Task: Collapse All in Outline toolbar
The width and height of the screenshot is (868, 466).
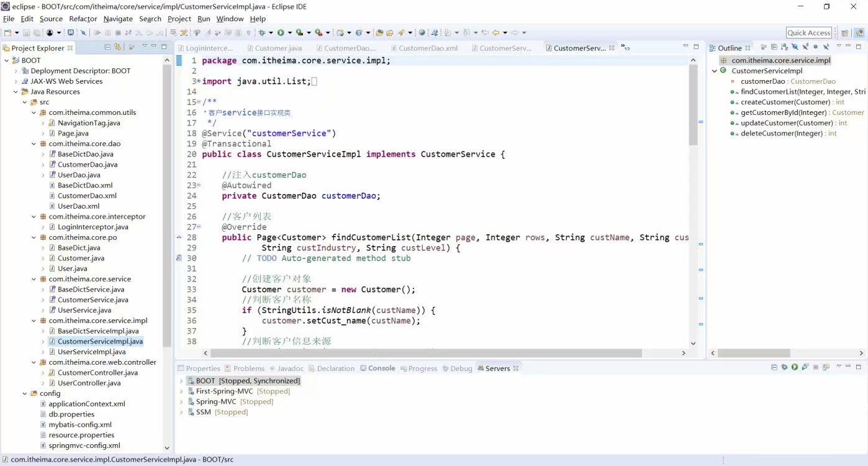Action: pos(774,47)
